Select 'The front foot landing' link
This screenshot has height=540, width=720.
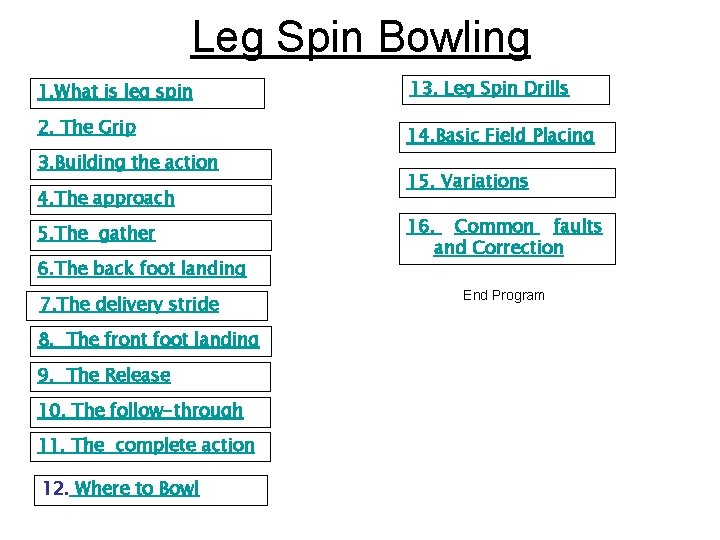coord(149,340)
